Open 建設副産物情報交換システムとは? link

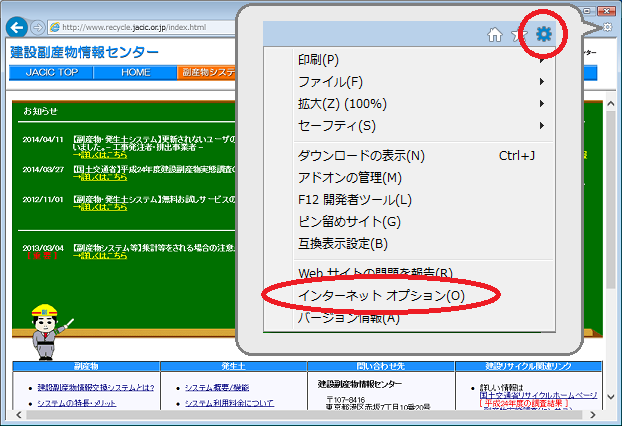(x=96, y=388)
